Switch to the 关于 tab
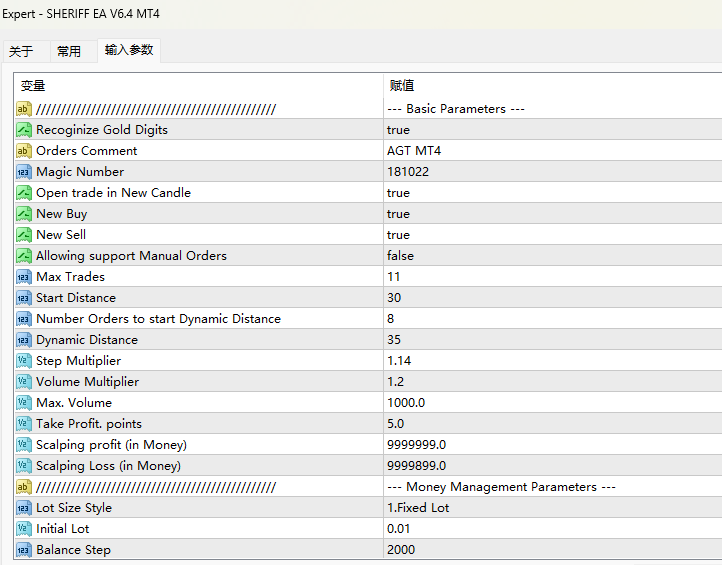 21,51
